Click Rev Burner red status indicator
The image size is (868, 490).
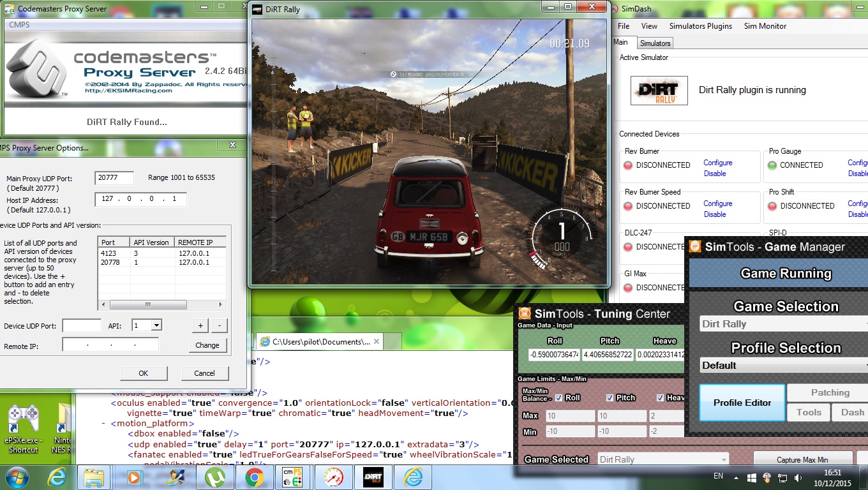pos(628,165)
